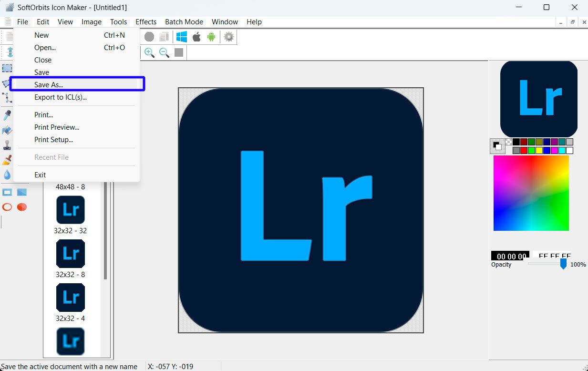Viewport: 588px width, 371px height.
Task: Click the 48x48 - 8 size label
Action: coord(71,186)
